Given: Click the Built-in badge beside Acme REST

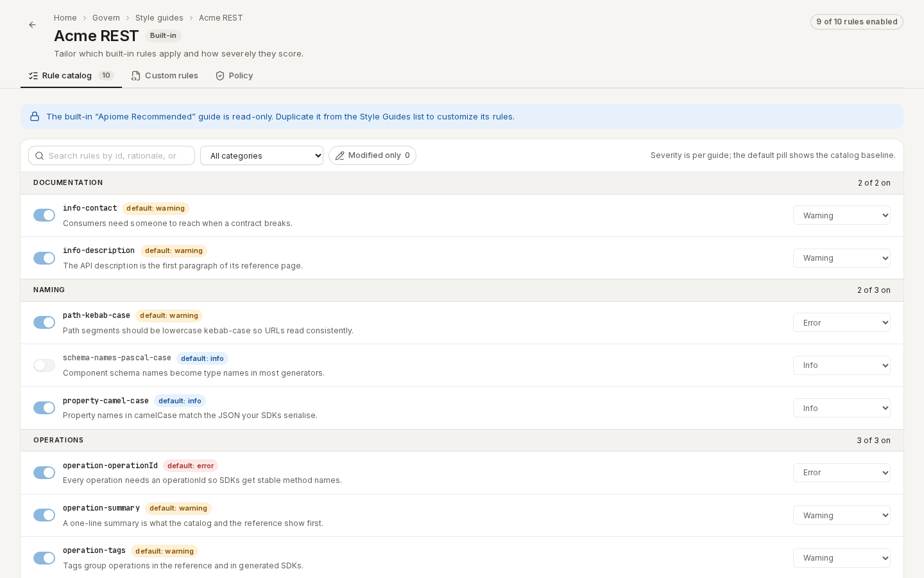Looking at the screenshot, I should click(x=163, y=36).
